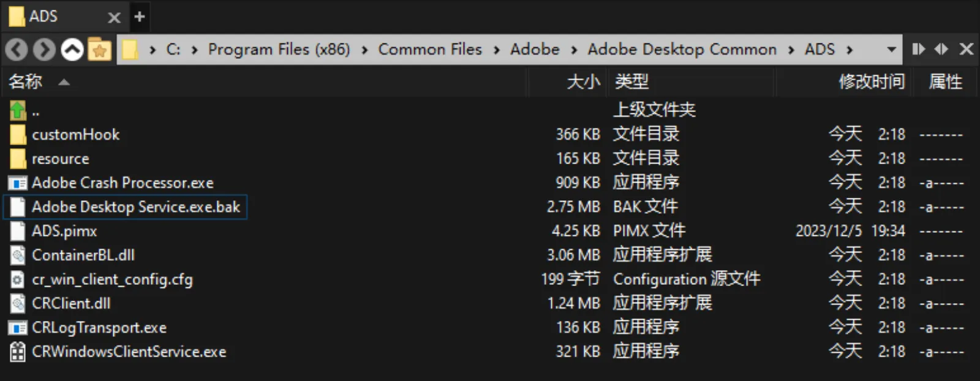
Task: Navigate to Program Files (x86) via the breadcrumb
Action: pyautogui.click(x=279, y=49)
